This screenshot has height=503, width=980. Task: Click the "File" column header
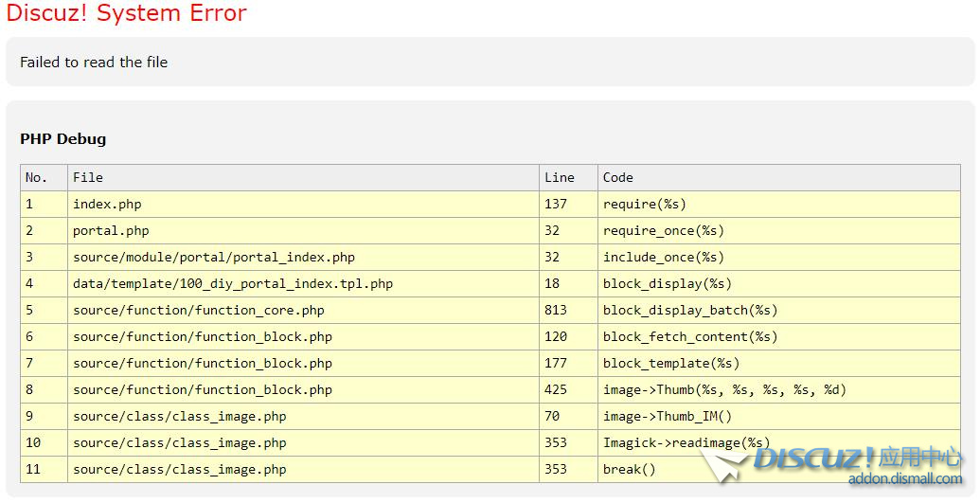(88, 178)
